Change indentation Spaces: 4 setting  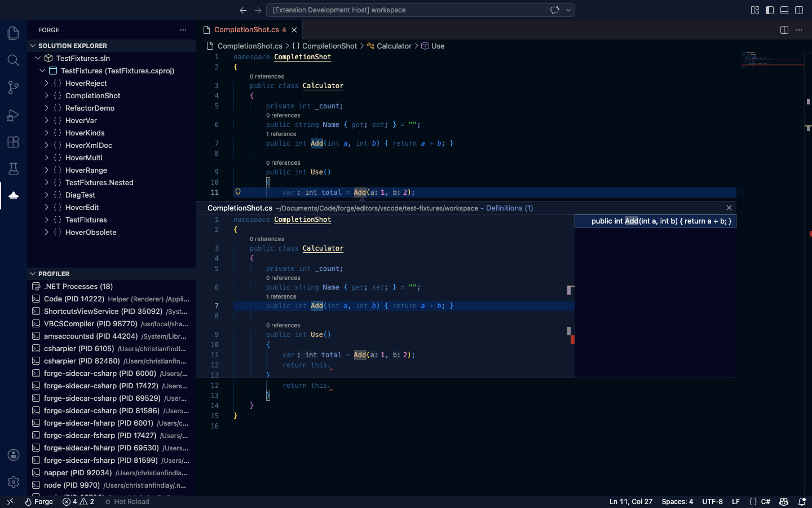[677, 501]
